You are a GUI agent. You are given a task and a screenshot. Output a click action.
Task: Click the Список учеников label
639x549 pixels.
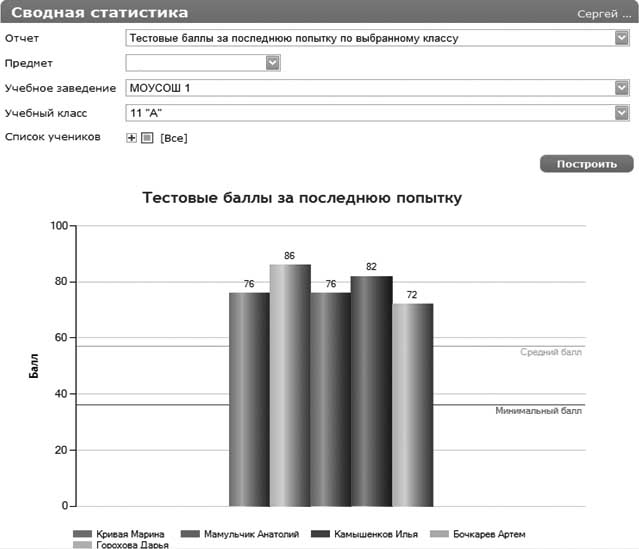[53, 137]
